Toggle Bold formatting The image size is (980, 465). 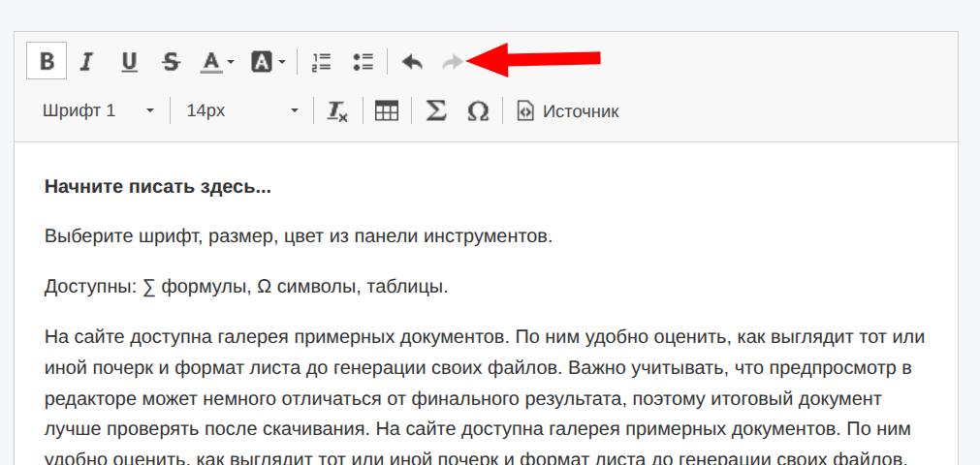pyautogui.click(x=47, y=61)
